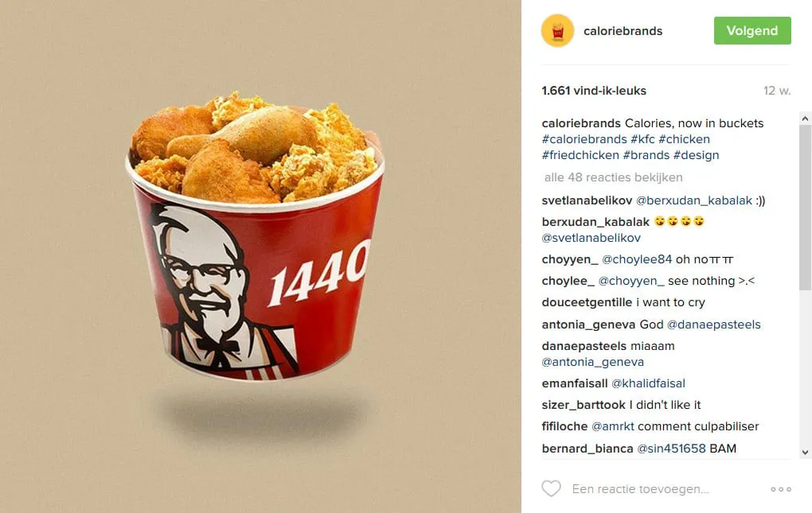Click the 1.661 vind-ik-leuks count
The height and width of the screenshot is (513, 812).
point(594,91)
